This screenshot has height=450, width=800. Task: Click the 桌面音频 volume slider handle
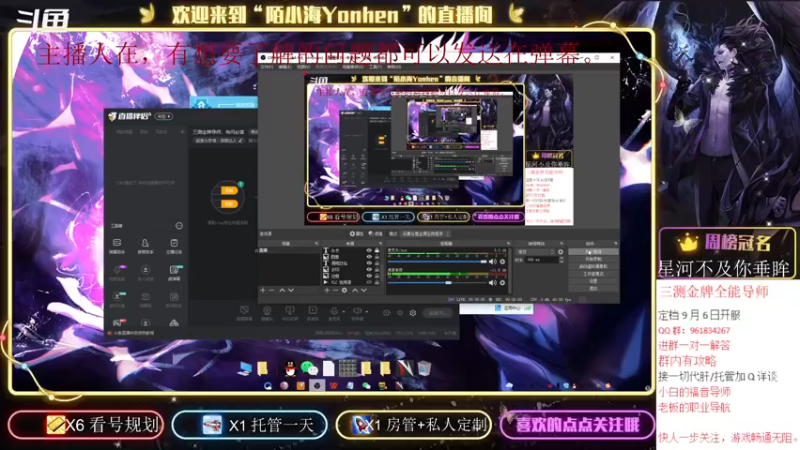coord(448,282)
